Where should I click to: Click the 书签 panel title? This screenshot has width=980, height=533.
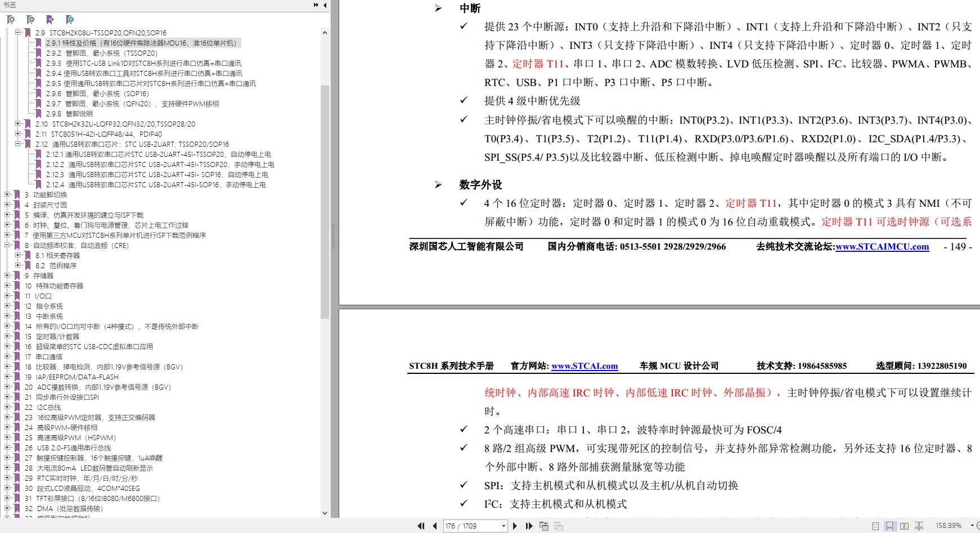click(10, 4)
